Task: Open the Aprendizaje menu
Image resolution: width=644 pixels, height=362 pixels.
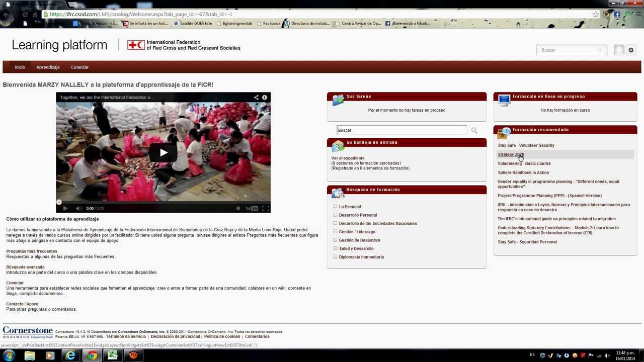Action: 48,67
